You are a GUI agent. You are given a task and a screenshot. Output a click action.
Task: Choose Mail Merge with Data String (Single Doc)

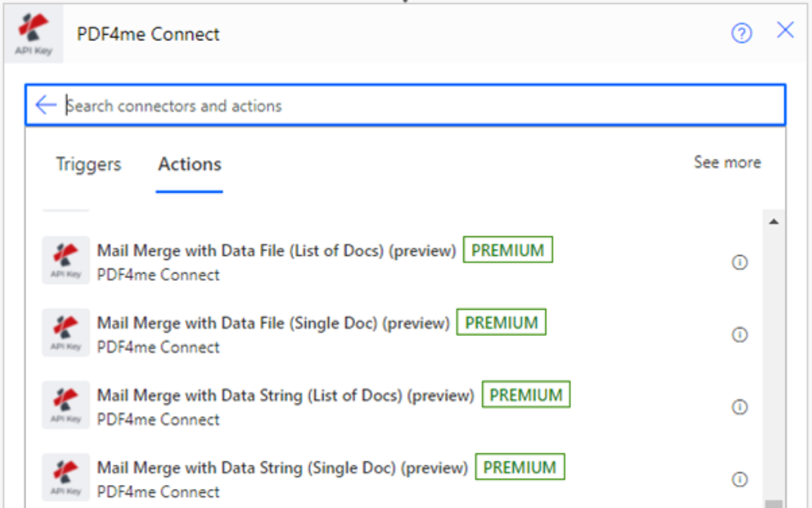point(282,468)
